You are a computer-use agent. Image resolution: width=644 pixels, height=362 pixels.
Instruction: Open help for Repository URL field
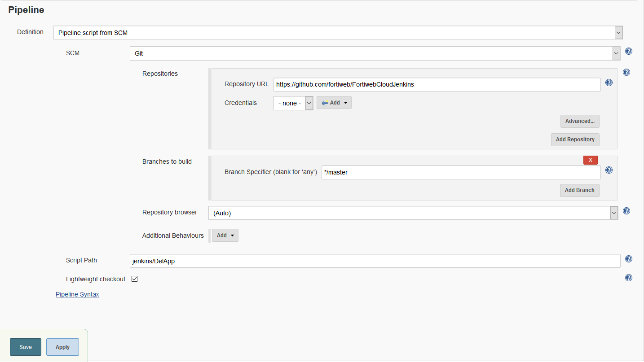(x=609, y=83)
